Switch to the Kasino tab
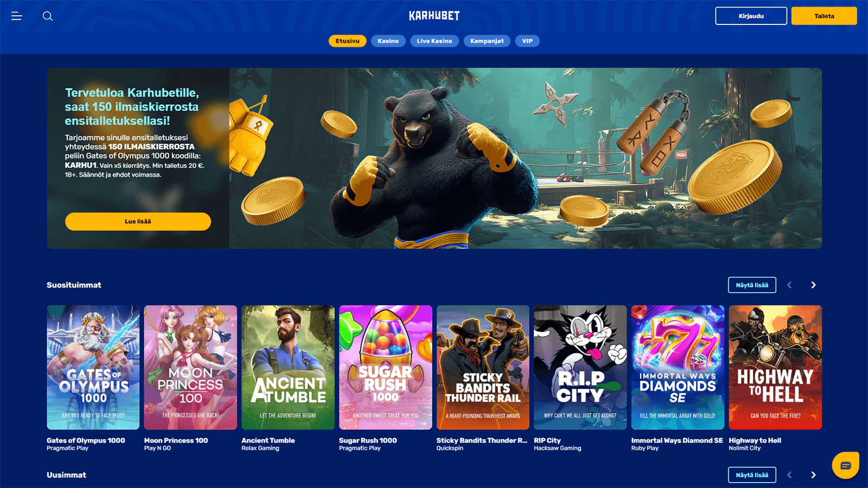The height and width of the screenshot is (488, 868). (388, 41)
